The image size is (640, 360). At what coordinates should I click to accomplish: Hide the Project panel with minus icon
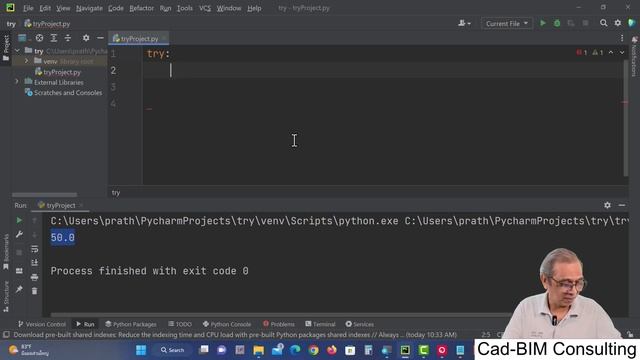pos(100,38)
